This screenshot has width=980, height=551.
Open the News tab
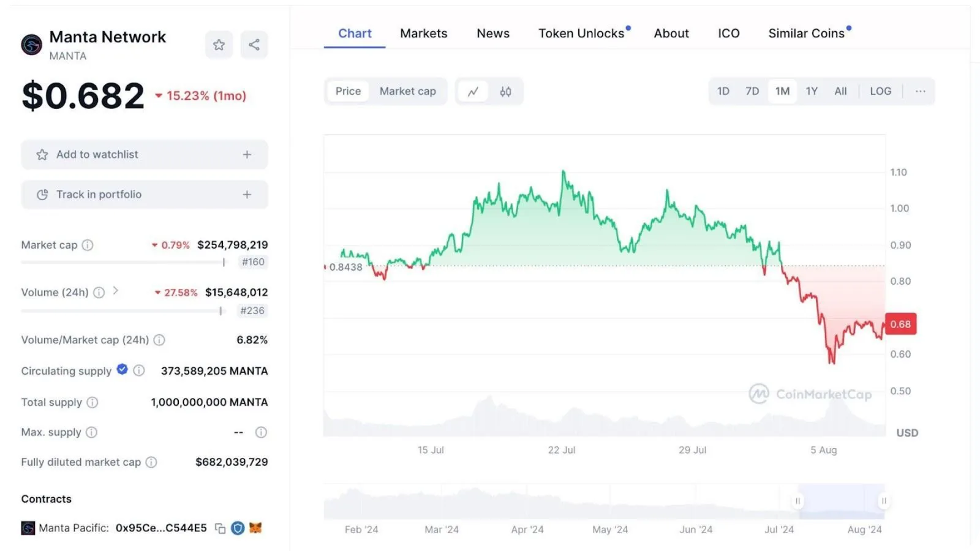[493, 34]
